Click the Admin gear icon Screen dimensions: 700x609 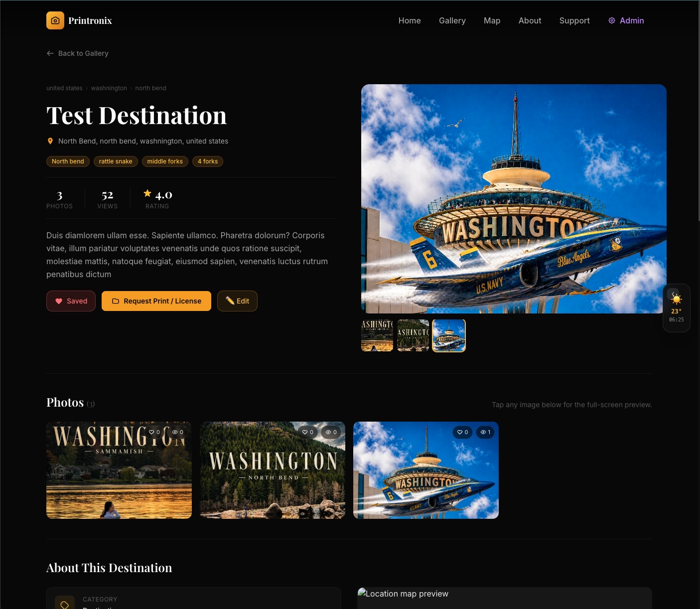point(612,20)
